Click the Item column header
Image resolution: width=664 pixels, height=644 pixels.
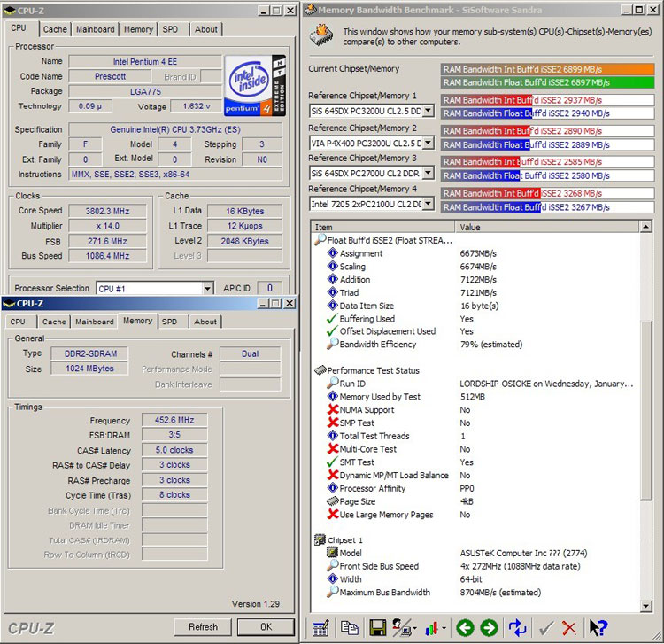[x=382, y=227]
